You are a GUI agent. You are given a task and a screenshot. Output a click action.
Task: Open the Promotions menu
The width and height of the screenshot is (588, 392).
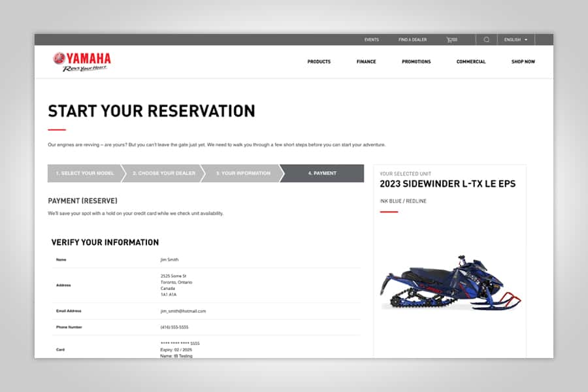tap(416, 61)
